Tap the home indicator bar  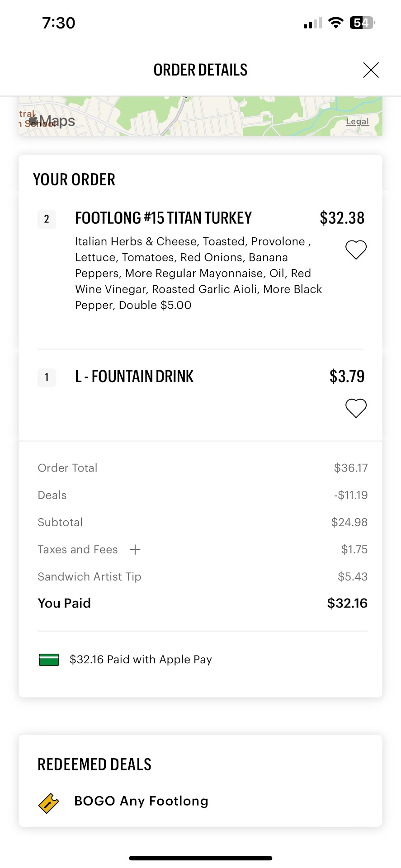click(x=200, y=858)
